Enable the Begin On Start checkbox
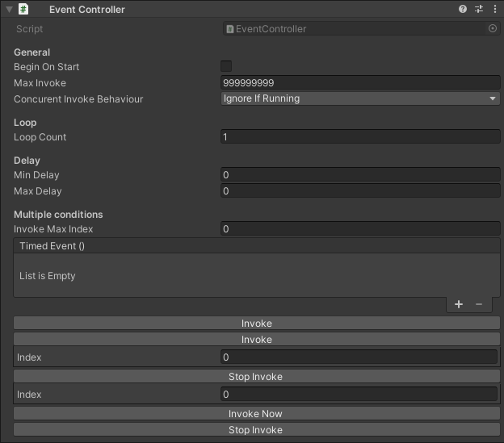This screenshot has width=504, height=443. [x=226, y=66]
